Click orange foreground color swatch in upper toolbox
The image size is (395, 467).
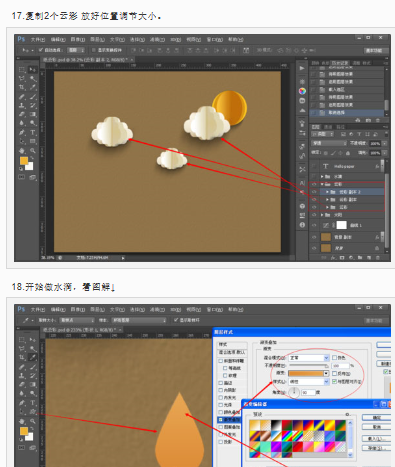click(24, 161)
